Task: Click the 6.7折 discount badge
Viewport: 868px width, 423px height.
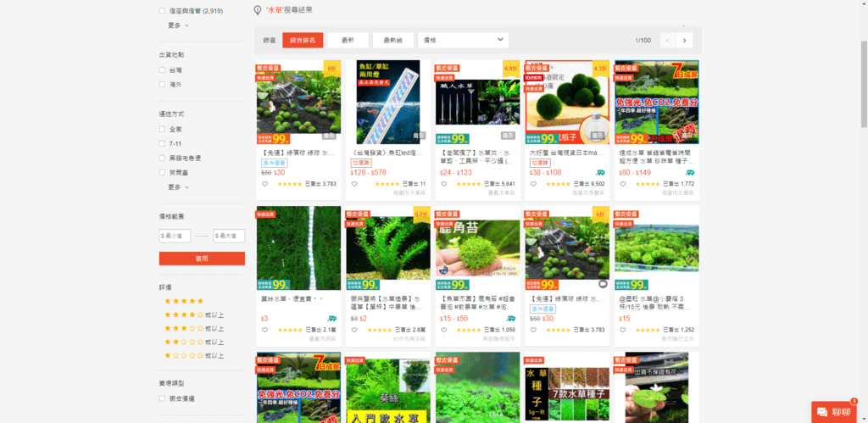Action: click(422, 214)
